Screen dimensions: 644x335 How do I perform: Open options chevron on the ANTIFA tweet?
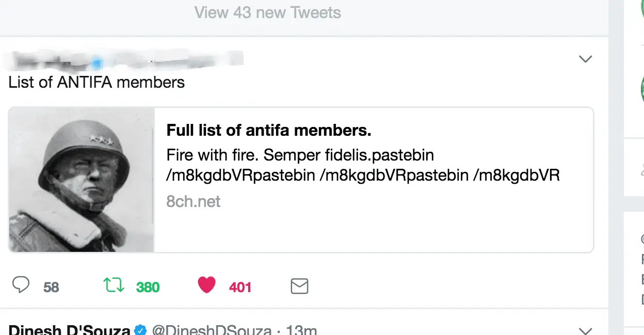(585, 59)
